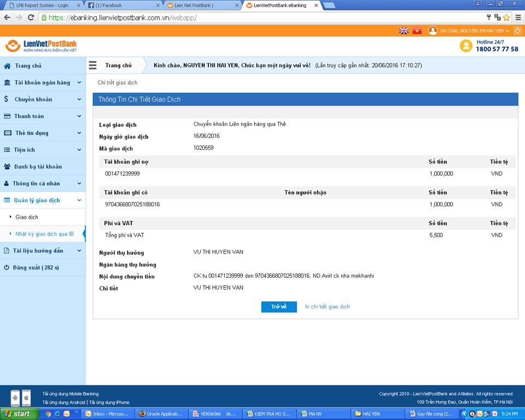Click the Vietnamese flag language icon
The height and width of the screenshot is (420, 525).
[417, 31]
